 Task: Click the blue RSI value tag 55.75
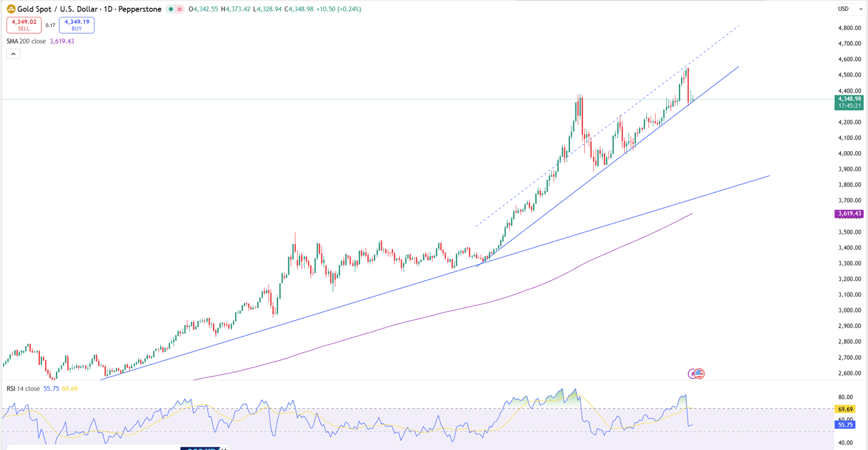pos(845,424)
